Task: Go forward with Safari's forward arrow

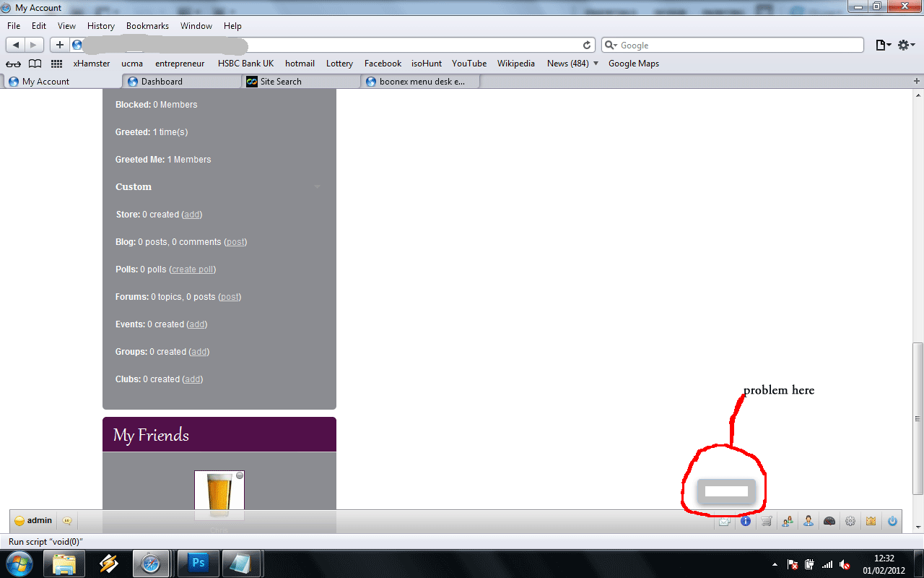Action: (x=35, y=45)
